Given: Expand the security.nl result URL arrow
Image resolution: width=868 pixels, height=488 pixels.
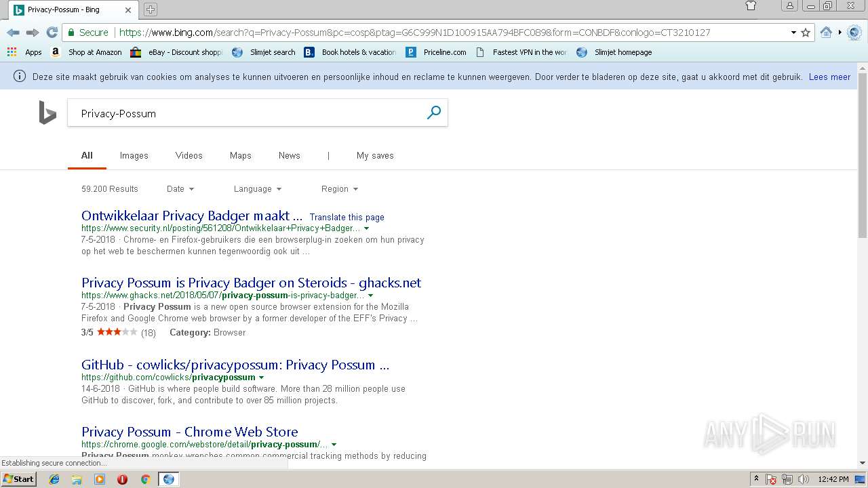Looking at the screenshot, I should tap(367, 229).
